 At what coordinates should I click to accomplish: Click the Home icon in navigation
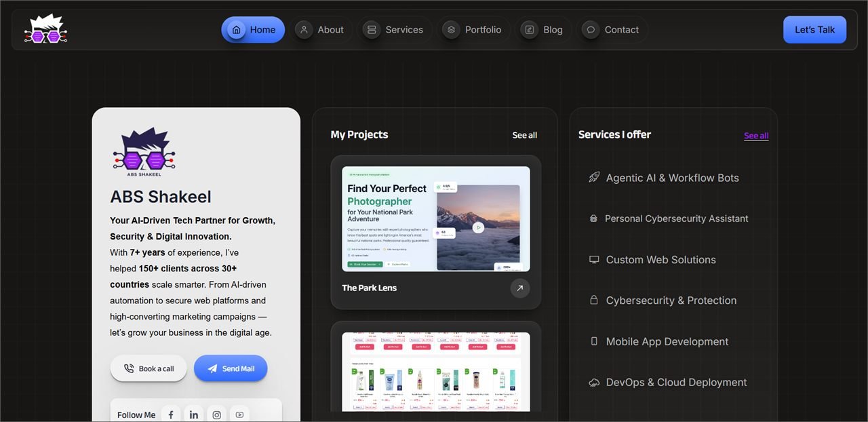236,30
